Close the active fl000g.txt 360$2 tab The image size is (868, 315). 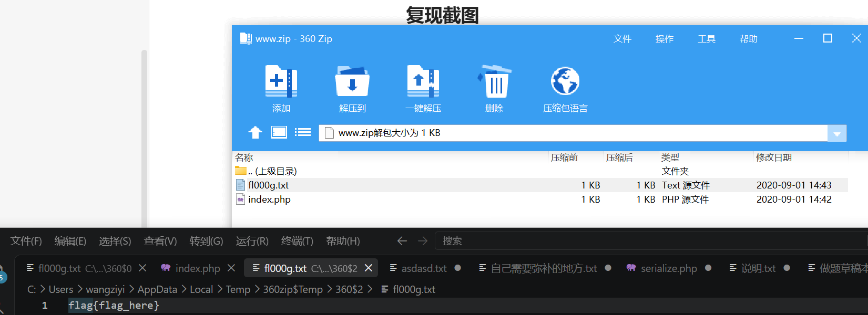[369, 268]
